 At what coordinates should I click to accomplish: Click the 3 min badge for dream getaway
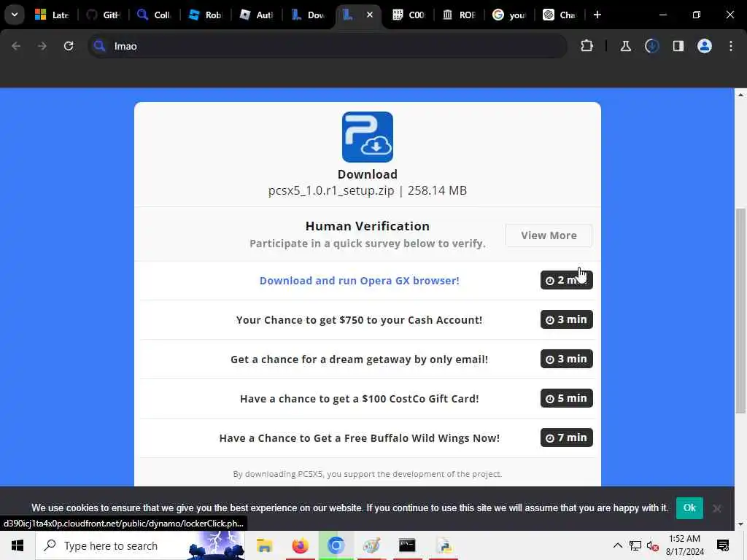(566, 359)
